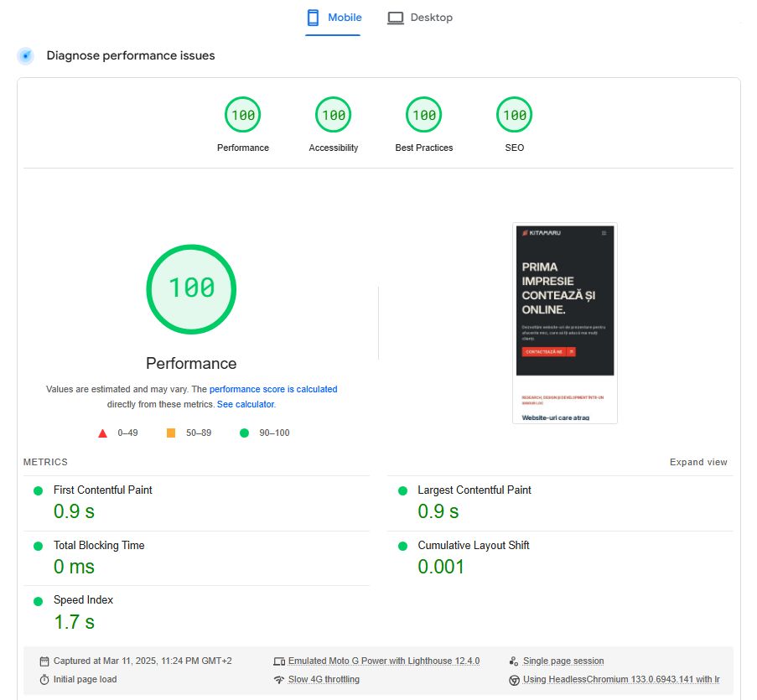Select the SEO score gauge
This screenshot has height=700, width=757.
pyautogui.click(x=514, y=116)
